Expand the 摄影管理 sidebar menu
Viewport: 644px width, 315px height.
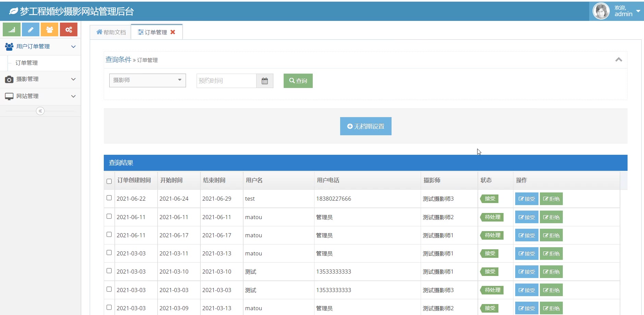point(40,79)
